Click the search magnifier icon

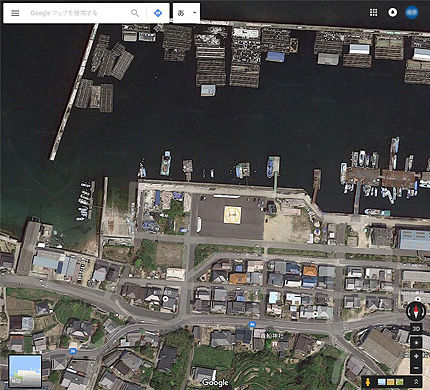[x=135, y=13]
